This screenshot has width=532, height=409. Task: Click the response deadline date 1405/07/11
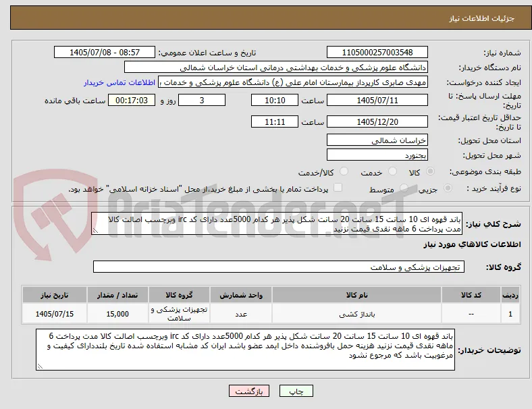377,100
